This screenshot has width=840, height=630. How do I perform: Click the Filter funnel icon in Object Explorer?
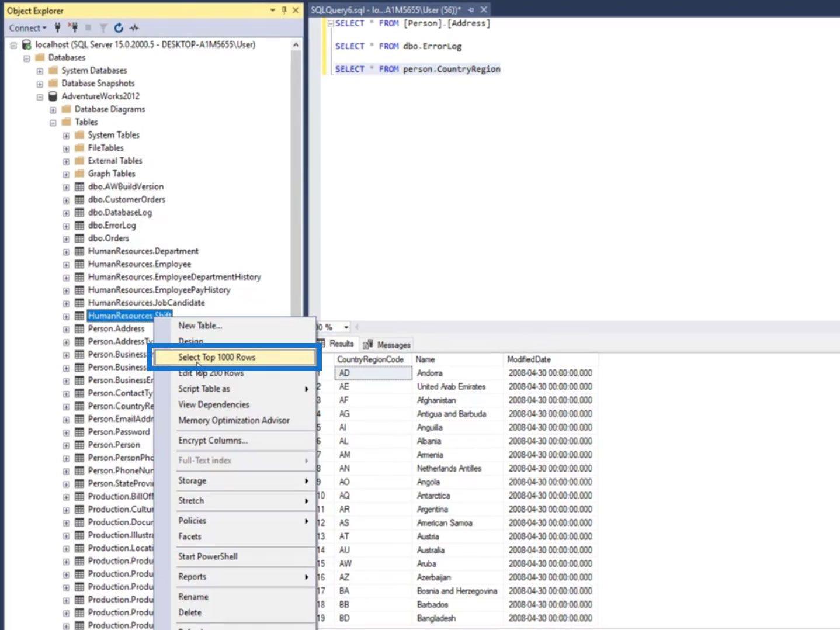103,27
